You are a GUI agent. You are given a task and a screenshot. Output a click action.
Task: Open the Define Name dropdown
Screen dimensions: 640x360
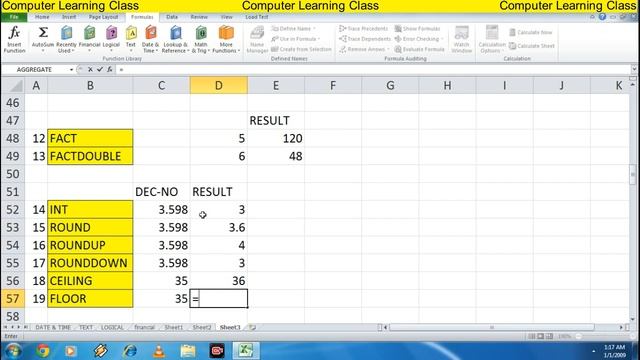pos(294,29)
